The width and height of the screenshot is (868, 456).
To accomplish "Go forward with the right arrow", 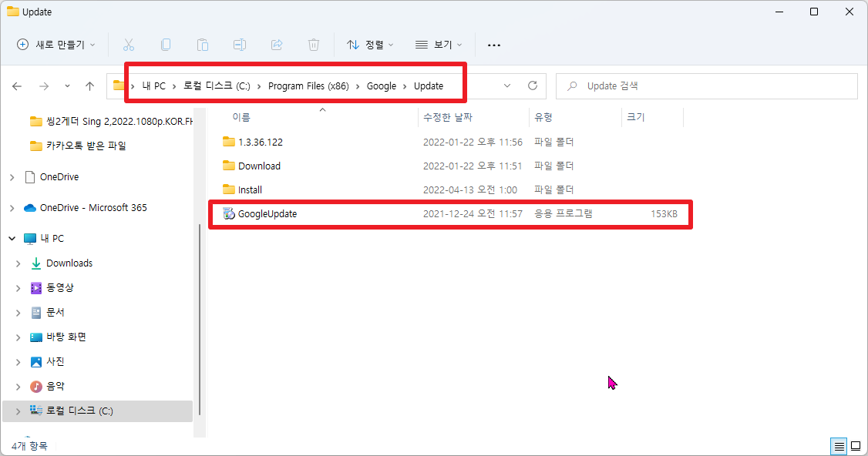I will point(44,85).
